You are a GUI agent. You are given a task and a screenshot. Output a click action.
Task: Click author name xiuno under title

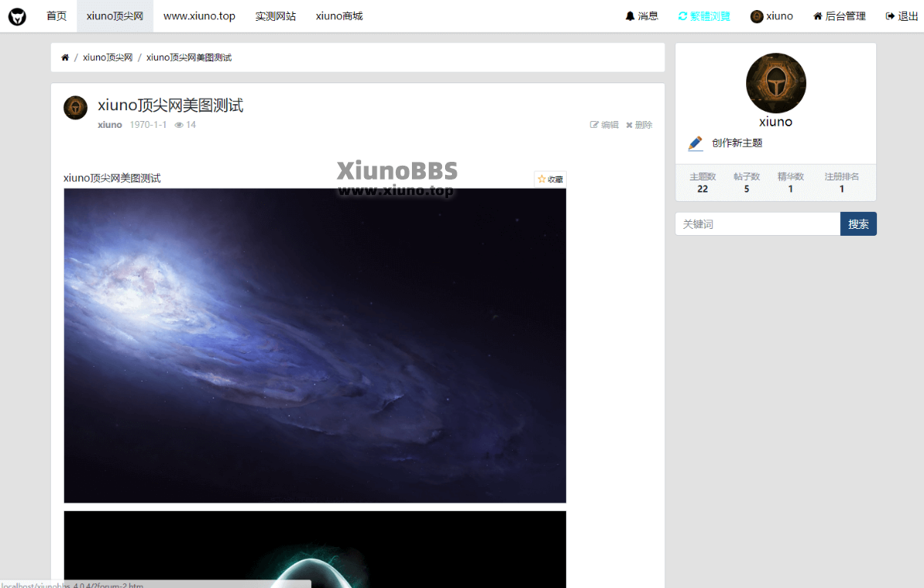pos(110,125)
